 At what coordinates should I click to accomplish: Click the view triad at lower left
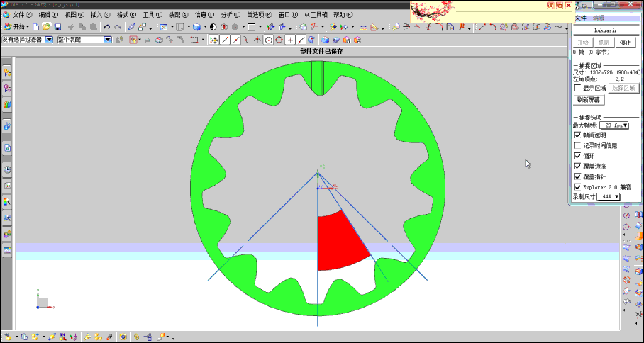coord(44,300)
